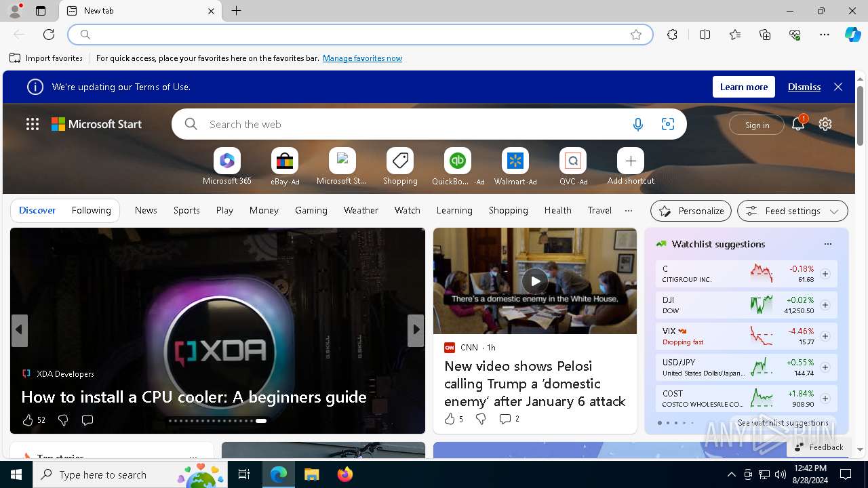Open the Sports category
The height and width of the screenshot is (488, 868).
[x=186, y=211]
